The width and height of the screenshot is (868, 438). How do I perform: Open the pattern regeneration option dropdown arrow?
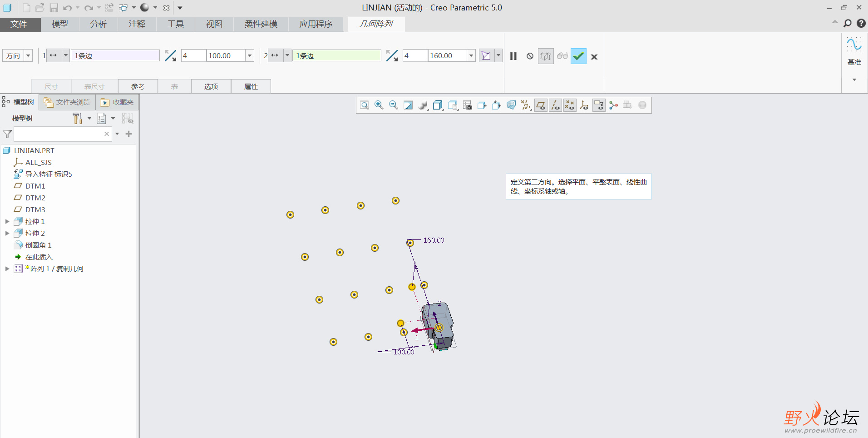point(498,55)
